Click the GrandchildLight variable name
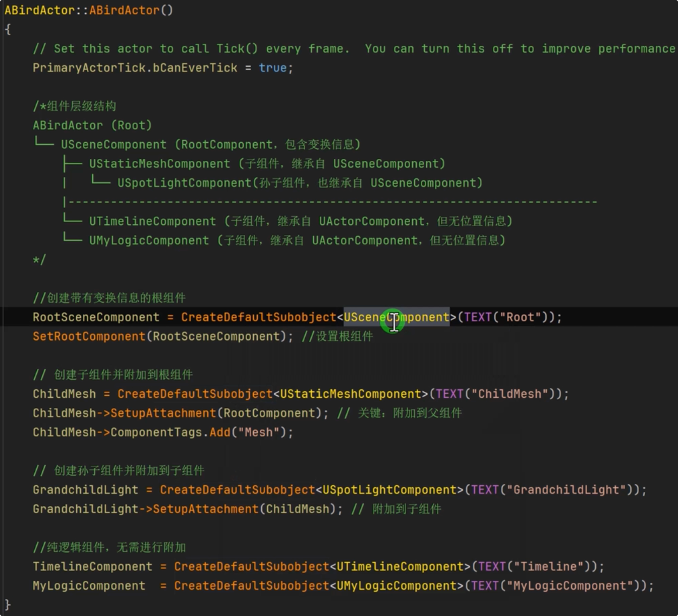 click(85, 489)
